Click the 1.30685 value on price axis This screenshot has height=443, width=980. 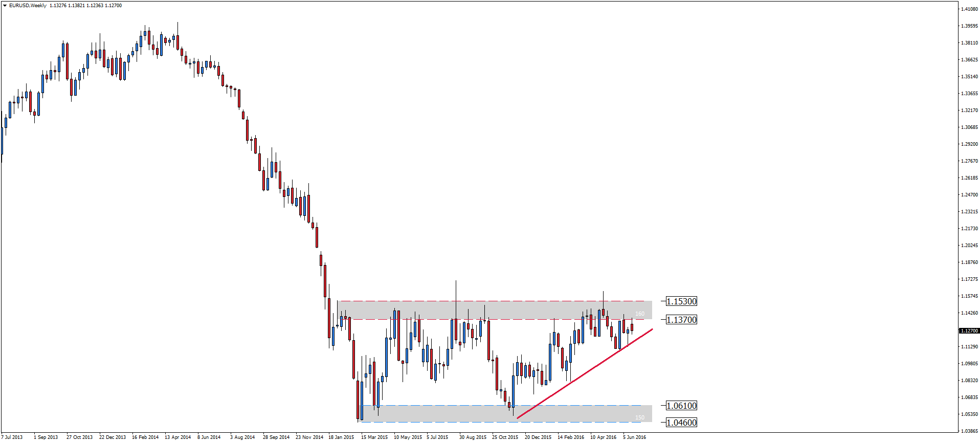(x=969, y=127)
